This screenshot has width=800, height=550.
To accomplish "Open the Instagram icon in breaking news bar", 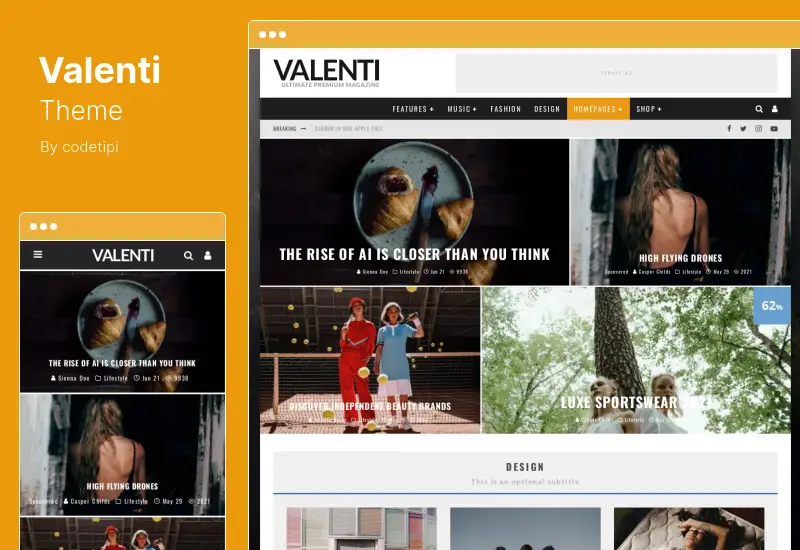I will click(759, 129).
